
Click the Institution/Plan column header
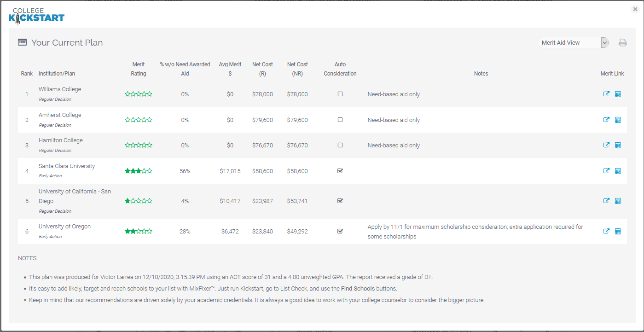click(x=57, y=74)
